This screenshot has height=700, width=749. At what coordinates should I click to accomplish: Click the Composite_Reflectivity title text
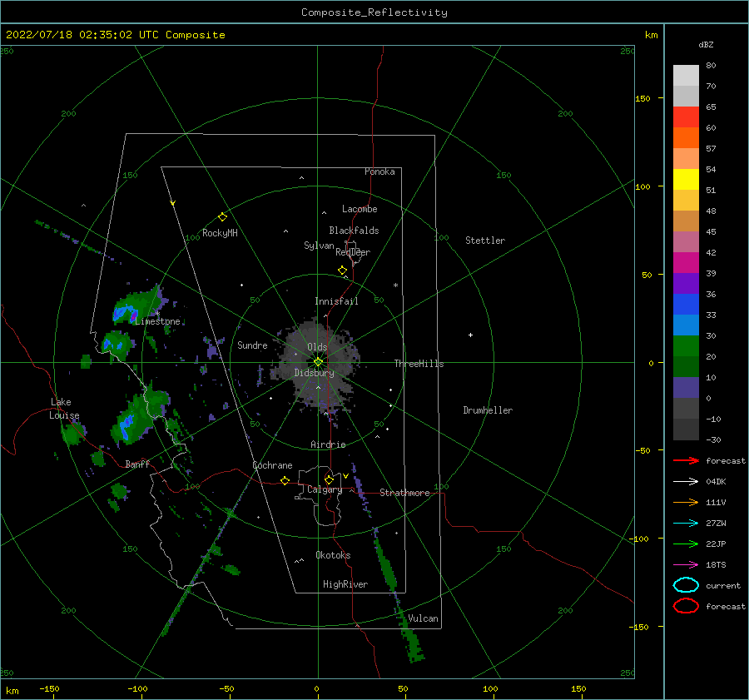374,12
